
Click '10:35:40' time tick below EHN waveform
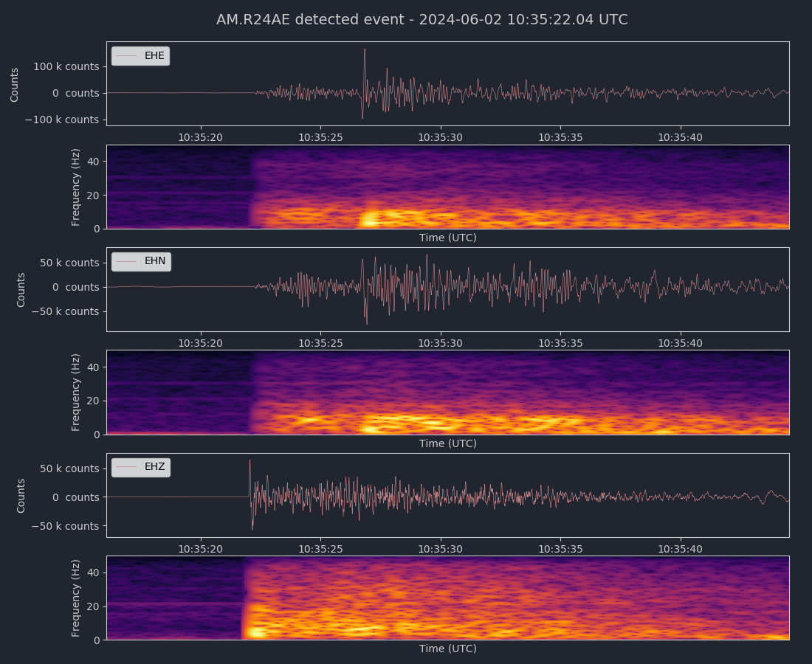(x=681, y=343)
